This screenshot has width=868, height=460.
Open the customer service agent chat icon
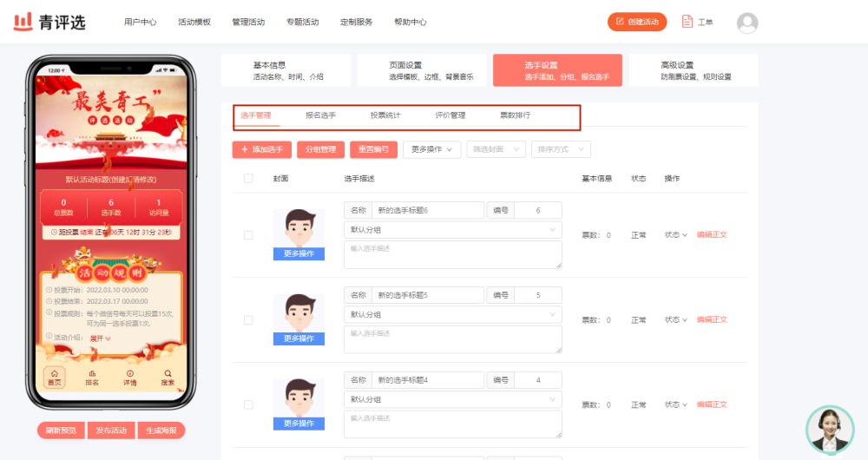click(829, 430)
